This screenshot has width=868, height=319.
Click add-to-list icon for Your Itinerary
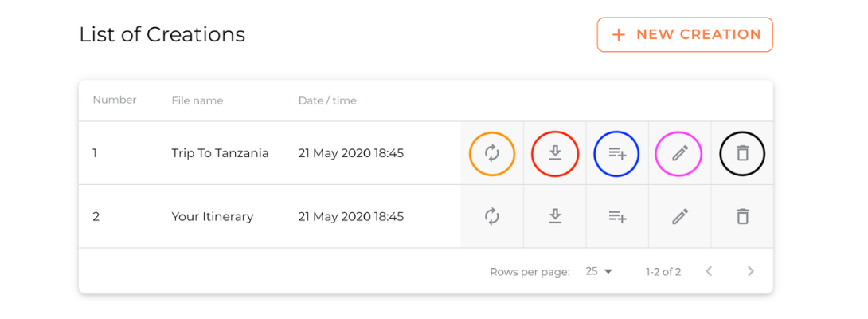tap(617, 216)
